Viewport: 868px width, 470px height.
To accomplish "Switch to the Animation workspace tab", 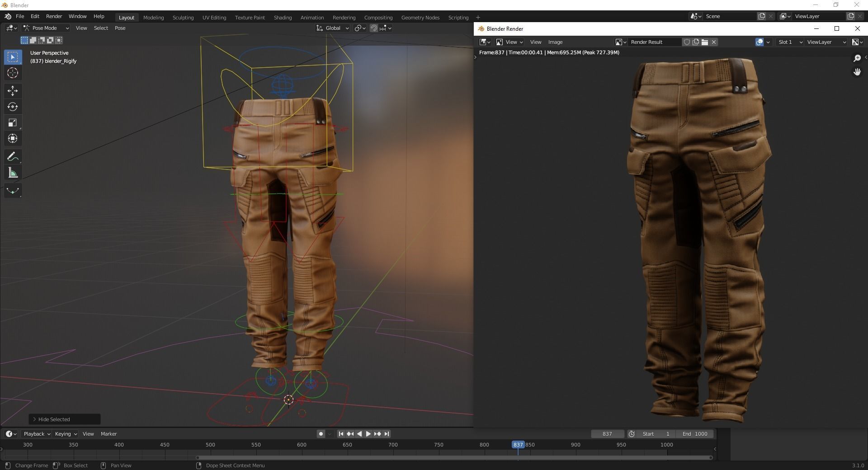I will [312, 18].
